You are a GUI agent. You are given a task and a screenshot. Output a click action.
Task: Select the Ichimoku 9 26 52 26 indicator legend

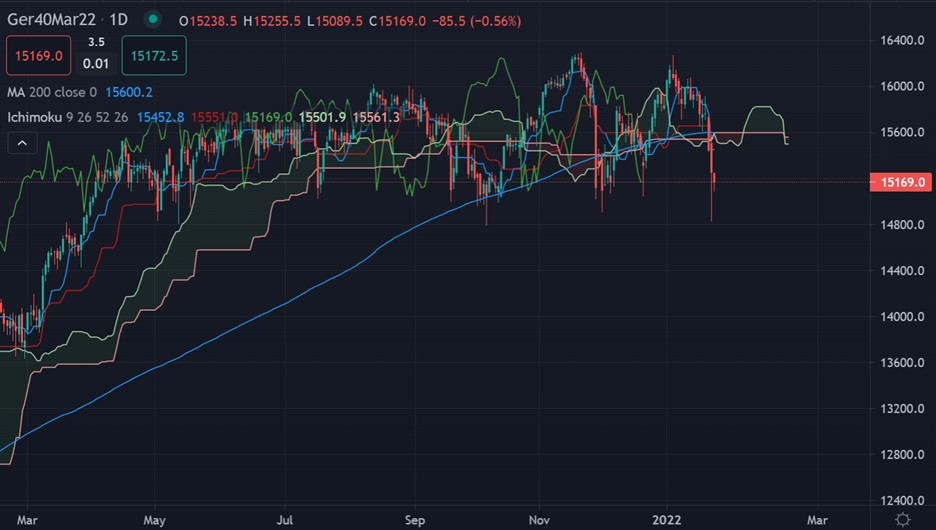tap(67, 117)
